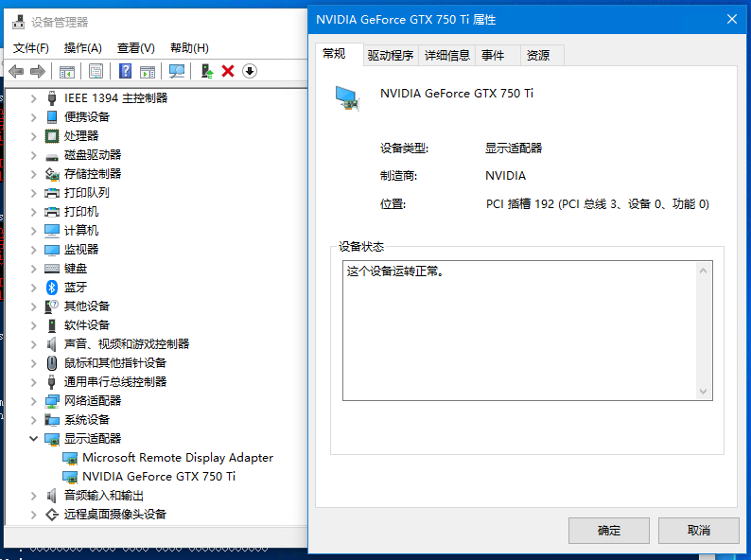The width and height of the screenshot is (751, 560).
Task: Click the black down-arrow toolbar icon
Action: coord(250,71)
